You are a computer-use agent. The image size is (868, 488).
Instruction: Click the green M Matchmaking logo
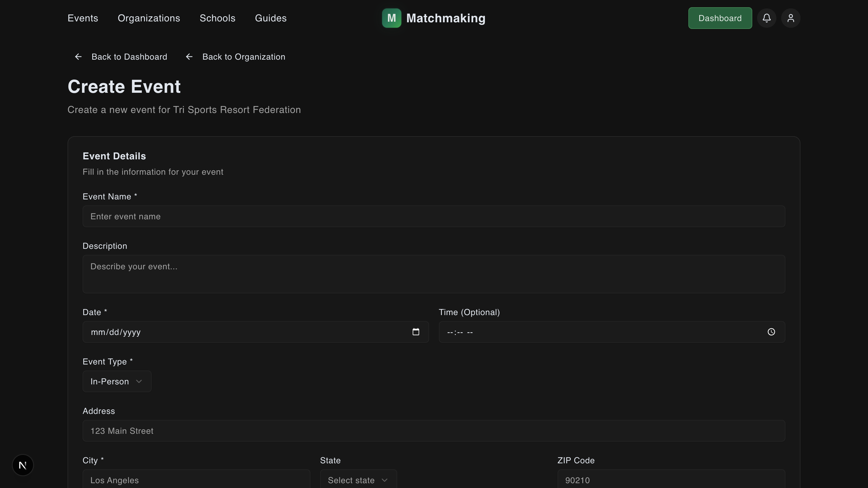point(392,18)
